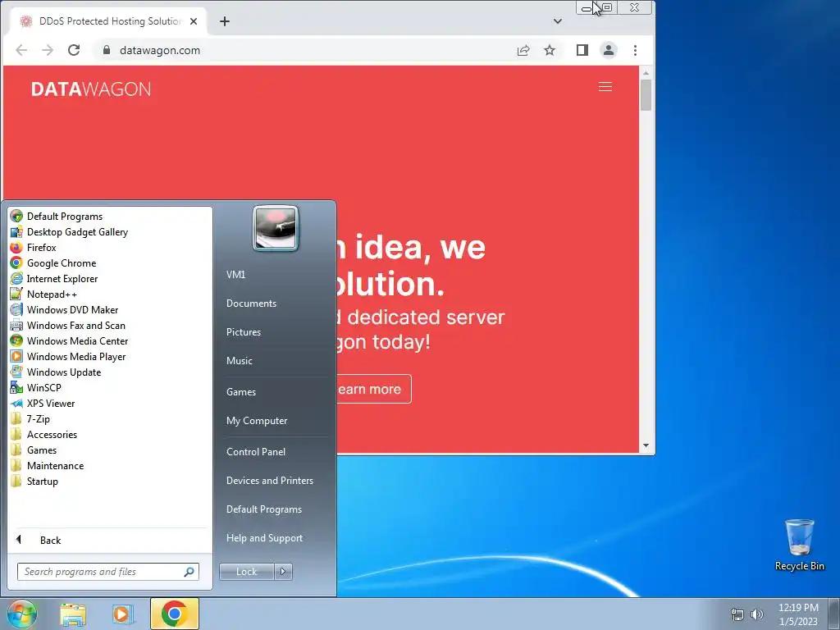This screenshot has height=630, width=840.
Task: Launch Windows Media Center
Action: point(77,340)
